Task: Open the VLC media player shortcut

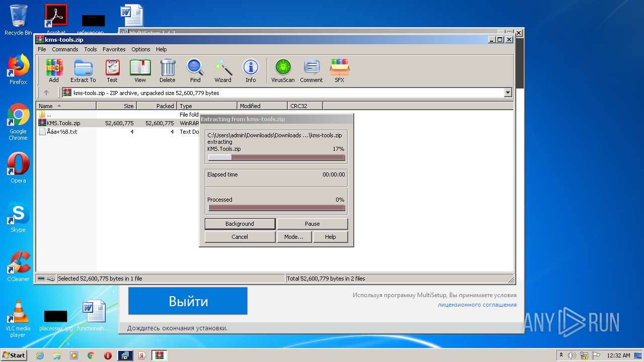Action: click(x=18, y=319)
